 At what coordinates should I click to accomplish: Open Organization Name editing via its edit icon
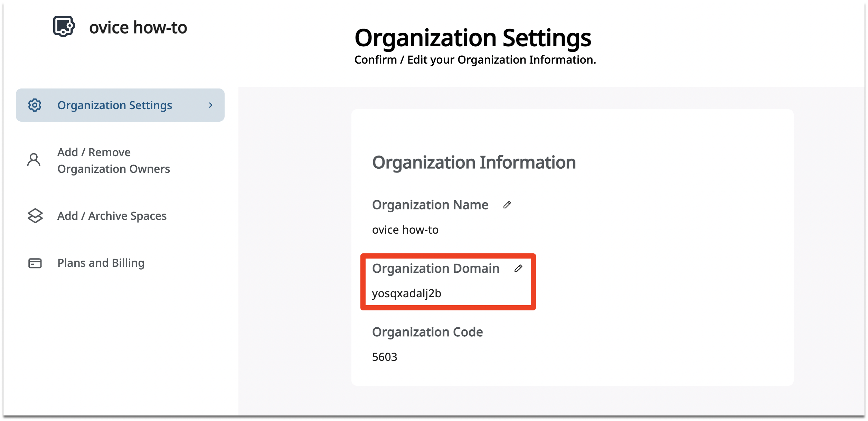(507, 204)
